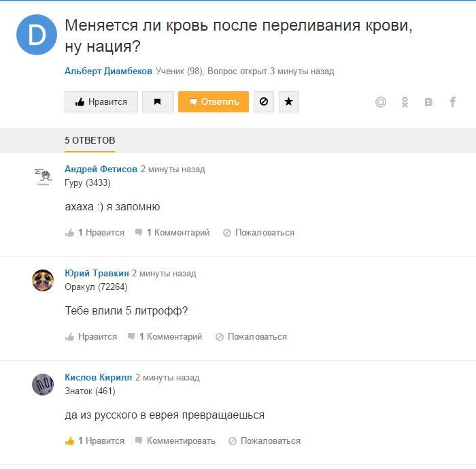
Task: Click the bookmark flag icon button
Action: 158,102
